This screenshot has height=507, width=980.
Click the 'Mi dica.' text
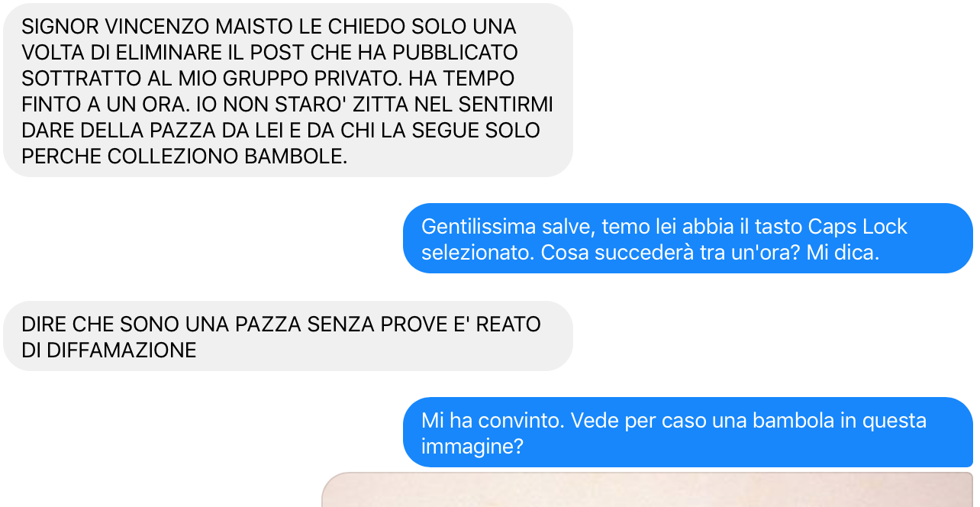click(x=843, y=253)
